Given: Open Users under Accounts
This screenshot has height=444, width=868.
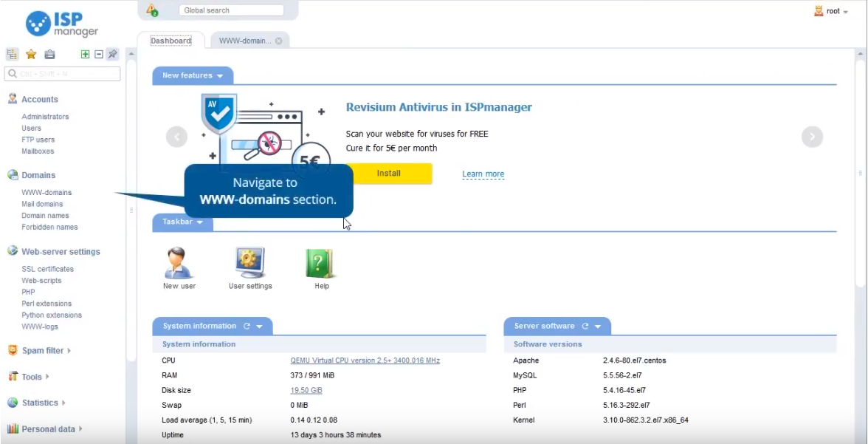Looking at the screenshot, I should pos(32,128).
